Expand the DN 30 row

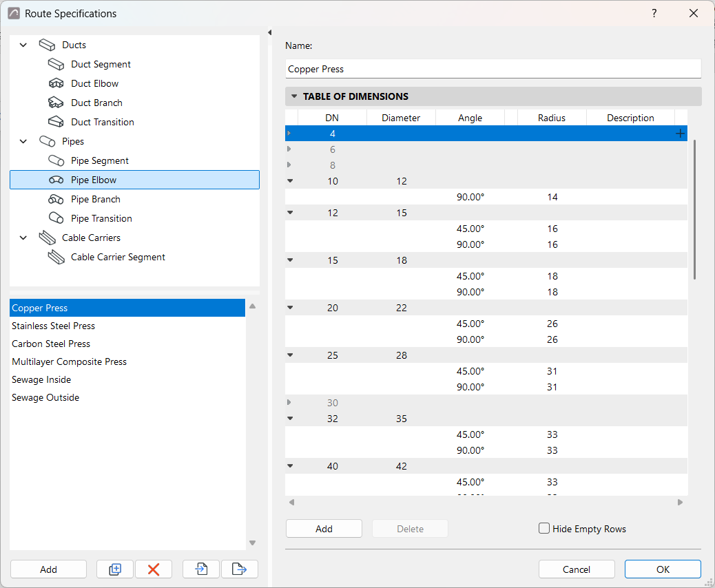pyautogui.click(x=289, y=403)
